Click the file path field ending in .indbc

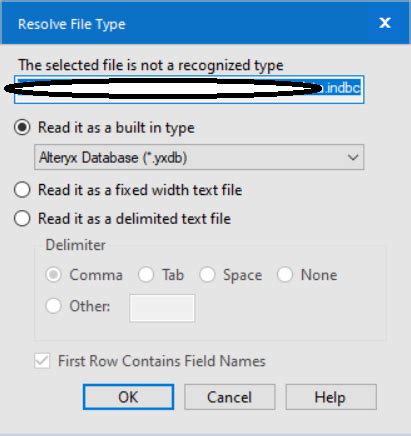click(x=189, y=89)
